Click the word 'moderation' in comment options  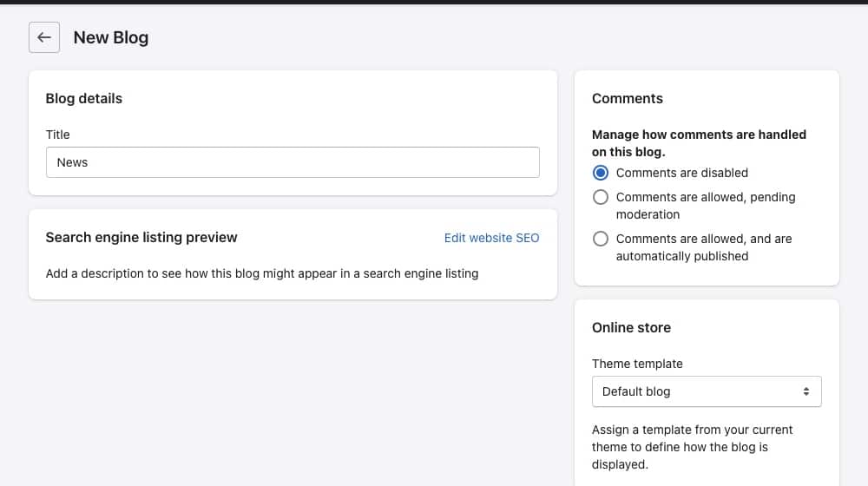[x=648, y=214]
